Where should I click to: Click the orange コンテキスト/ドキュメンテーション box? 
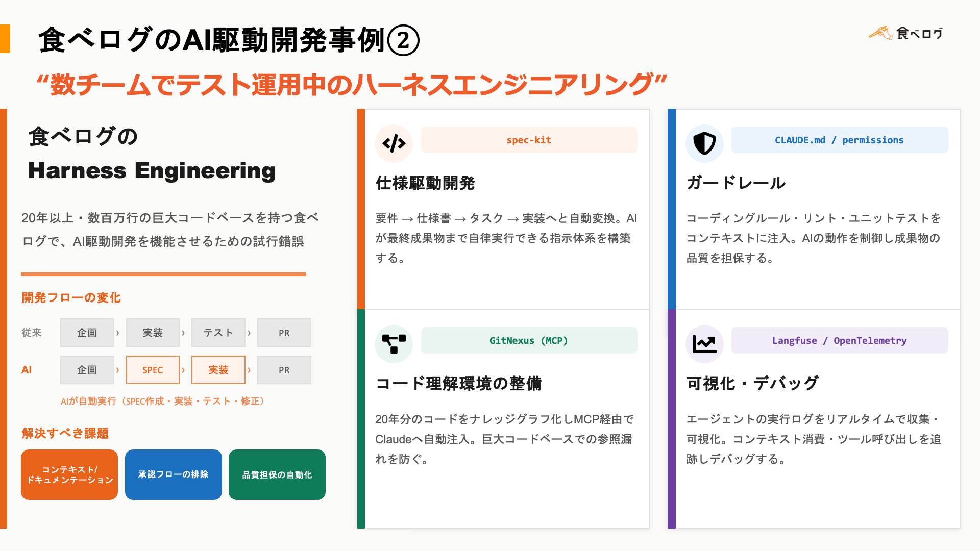coord(69,474)
